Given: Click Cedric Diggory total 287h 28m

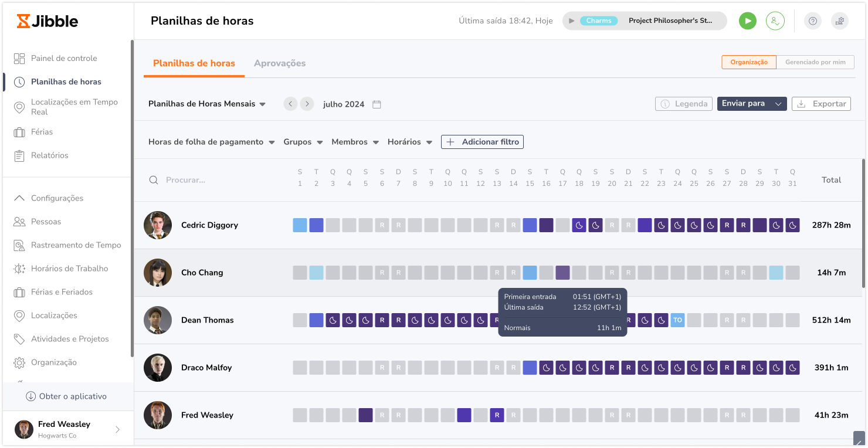Looking at the screenshot, I should (831, 225).
